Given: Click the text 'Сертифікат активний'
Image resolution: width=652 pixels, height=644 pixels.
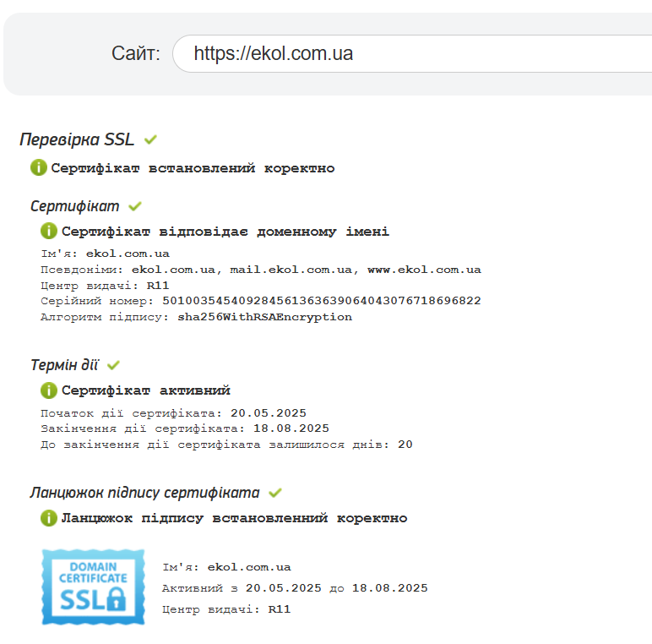Looking at the screenshot, I should (146, 390).
